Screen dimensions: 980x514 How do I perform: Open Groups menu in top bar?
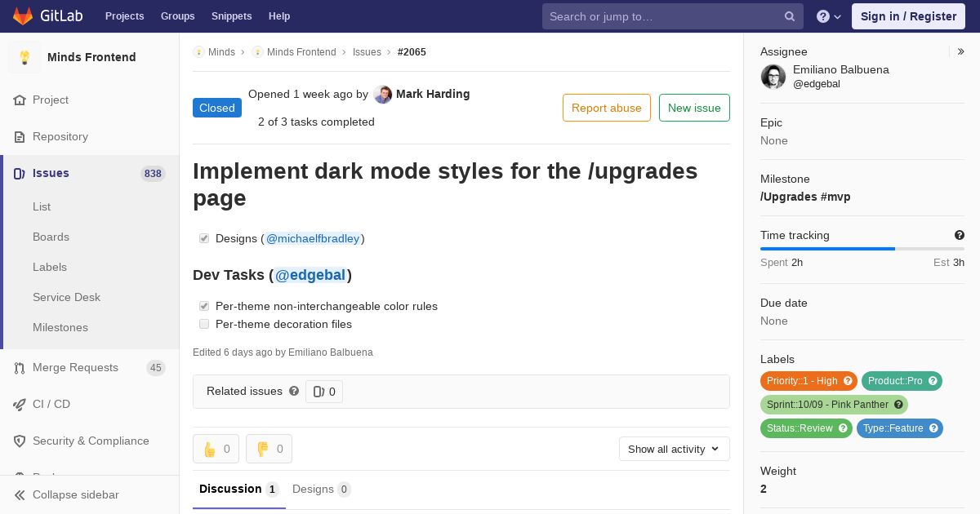[x=177, y=16]
